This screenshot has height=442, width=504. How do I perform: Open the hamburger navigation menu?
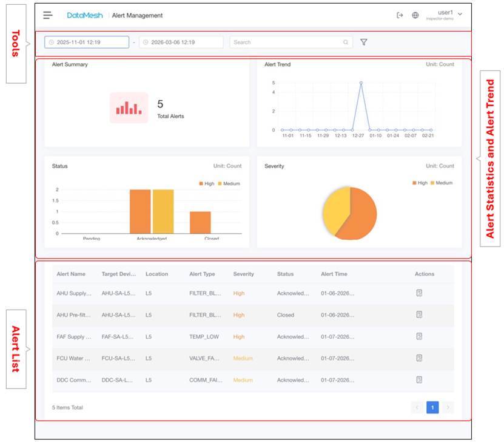48,15
